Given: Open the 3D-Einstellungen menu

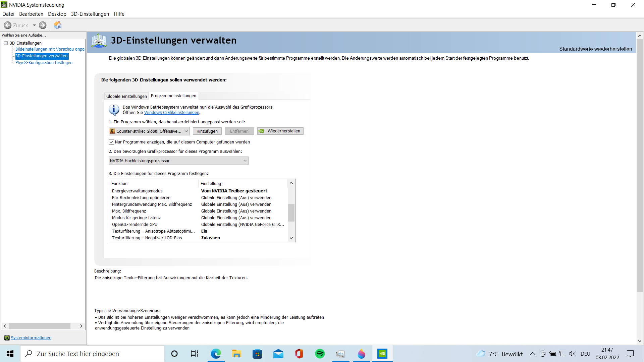Looking at the screenshot, I should 90,14.
